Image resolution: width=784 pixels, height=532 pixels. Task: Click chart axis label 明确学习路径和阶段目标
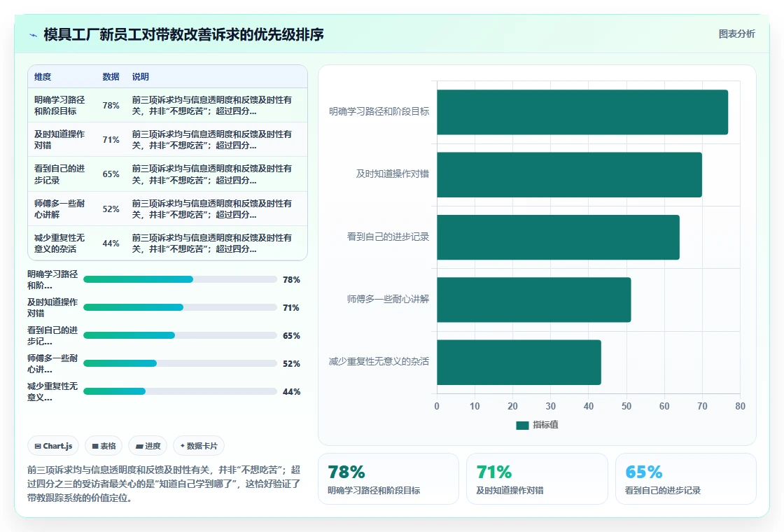pyautogui.click(x=379, y=111)
